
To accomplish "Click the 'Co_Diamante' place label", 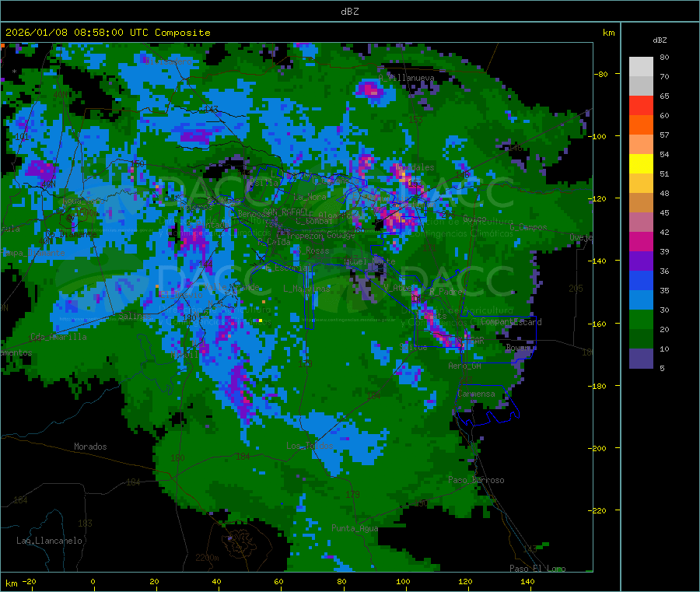I will point(71,234).
